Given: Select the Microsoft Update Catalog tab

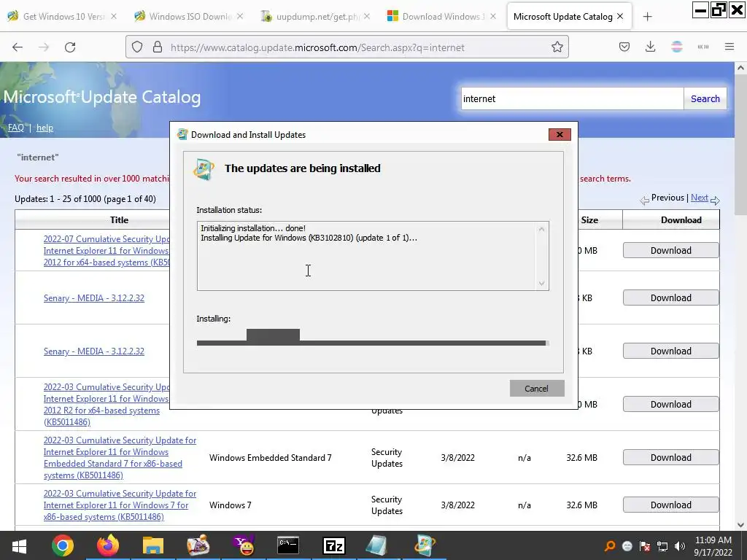Looking at the screenshot, I should click(563, 16).
